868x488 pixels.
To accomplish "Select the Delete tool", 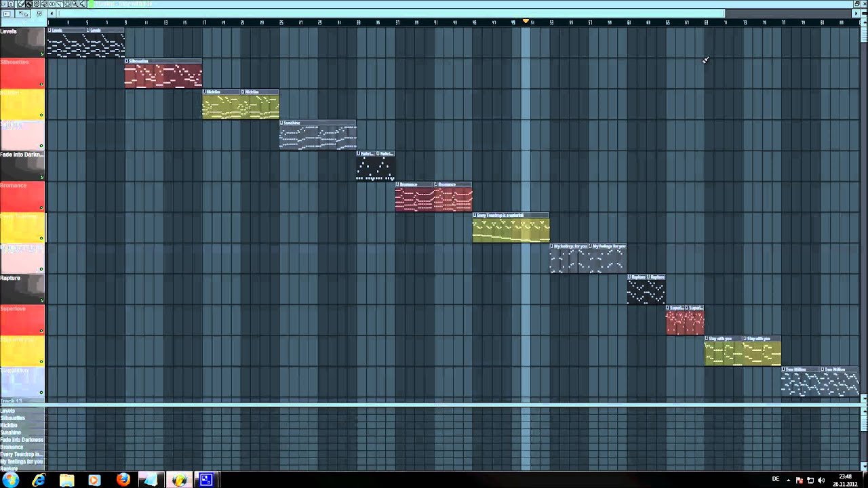I will 37,4.
